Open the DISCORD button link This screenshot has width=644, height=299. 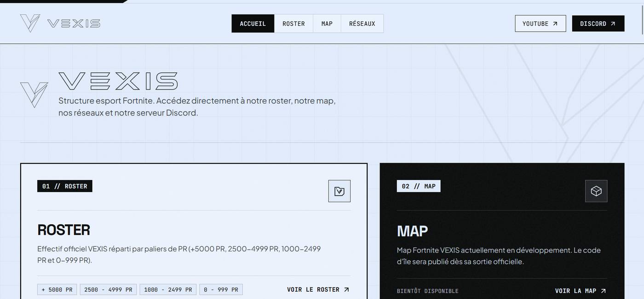click(x=598, y=23)
